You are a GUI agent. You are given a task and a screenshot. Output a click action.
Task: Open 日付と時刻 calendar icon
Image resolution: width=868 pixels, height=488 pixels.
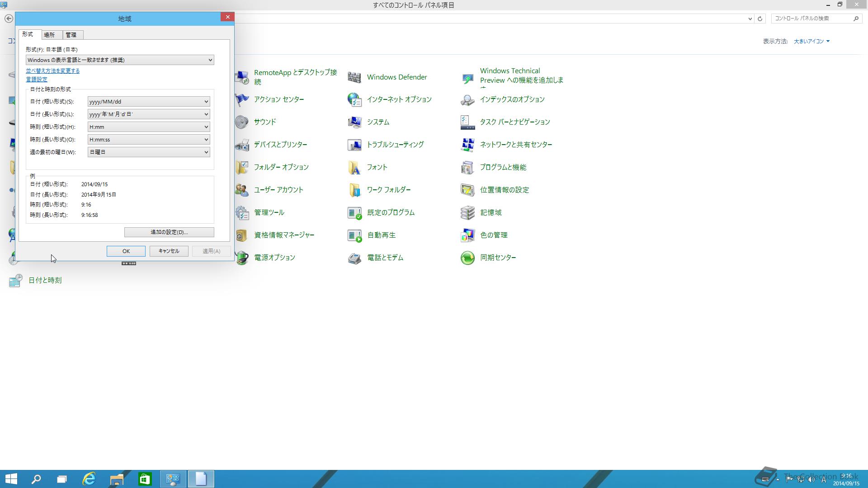(x=16, y=281)
